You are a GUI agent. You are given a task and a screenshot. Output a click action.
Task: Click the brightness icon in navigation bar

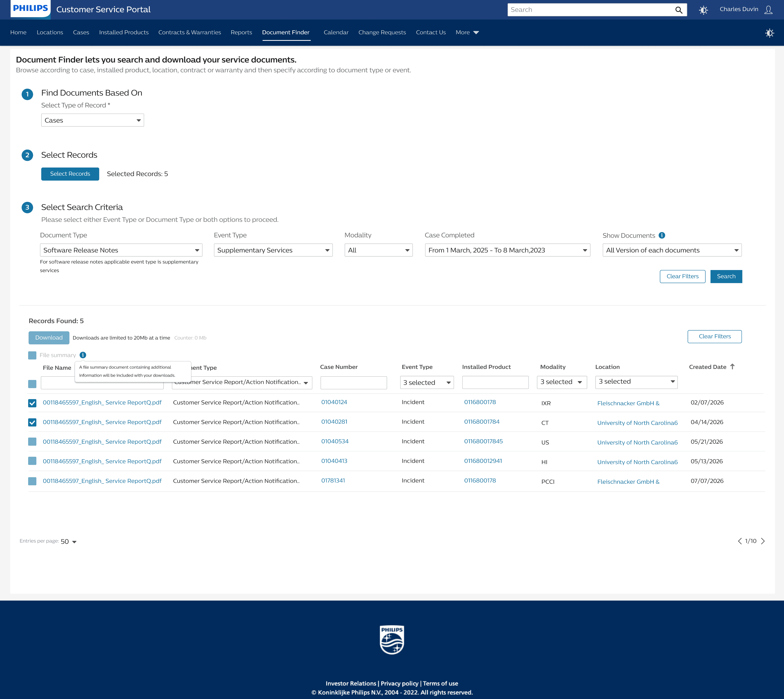point(769,33)
